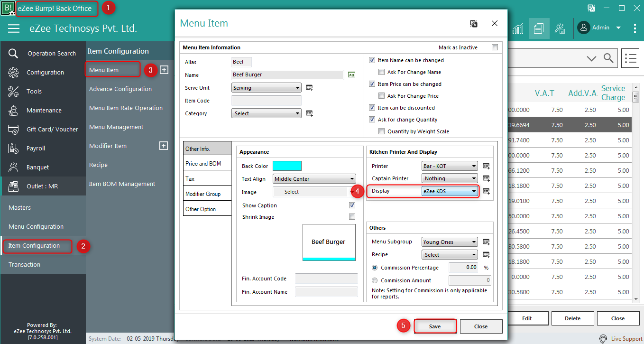The image size is (644, 344).
Task: Select Commission Percentage radio button
Action: pyautogui.click(x=375, y=268)
